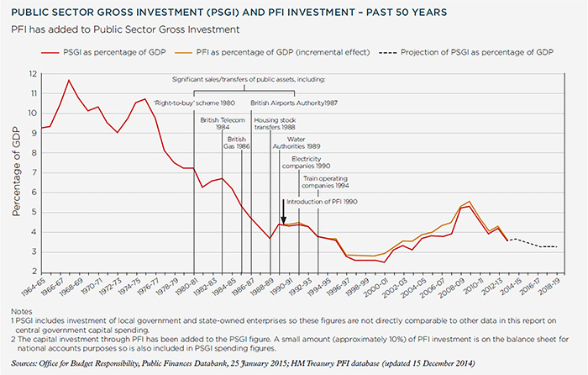Click the Introduction of PFI 1990 label
Screen dimensions: 588x375
coord(323,202)
